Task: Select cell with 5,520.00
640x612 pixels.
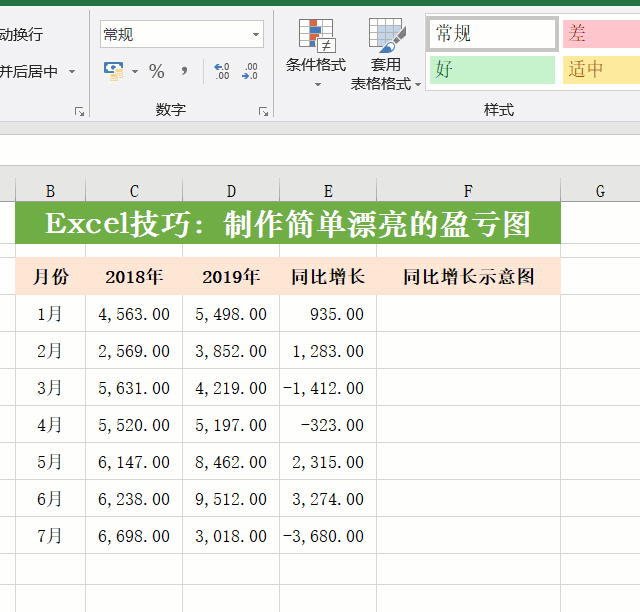Action: click(x=134, y=425)
